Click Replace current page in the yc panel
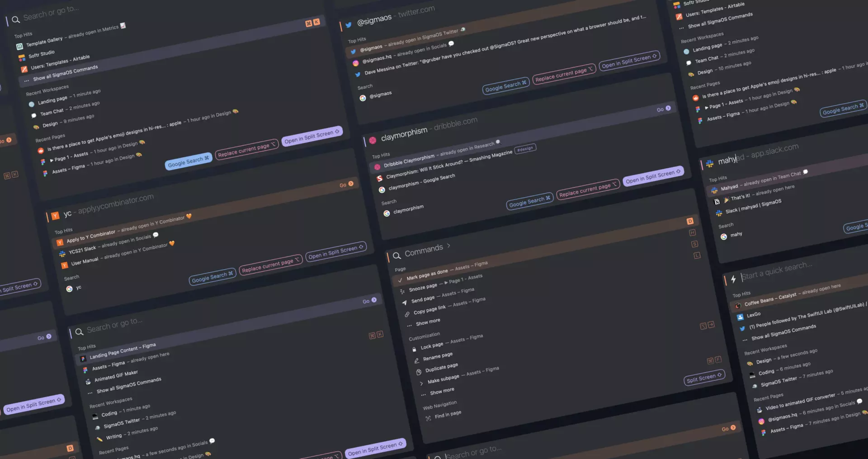 pyautogui.click(x=270, y=265)
